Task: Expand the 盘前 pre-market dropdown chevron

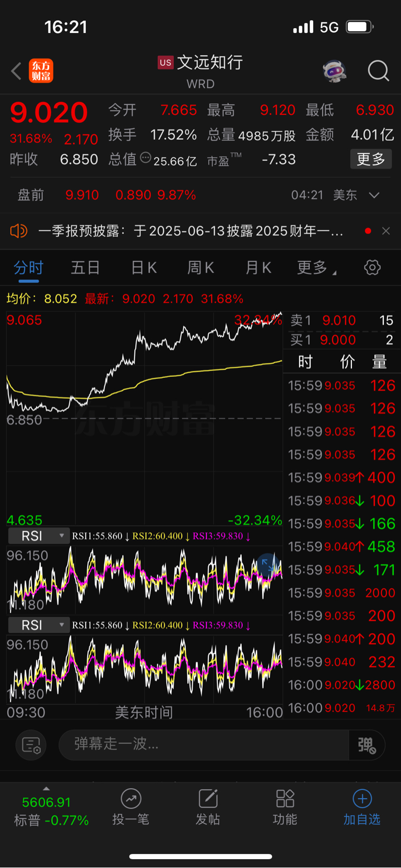Action: pos(374,195)
